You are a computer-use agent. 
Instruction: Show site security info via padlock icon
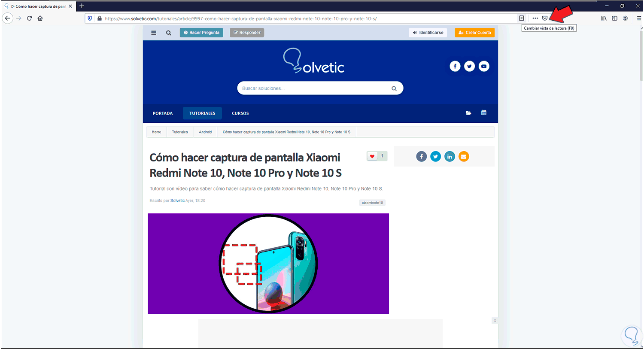coord(100,18)
